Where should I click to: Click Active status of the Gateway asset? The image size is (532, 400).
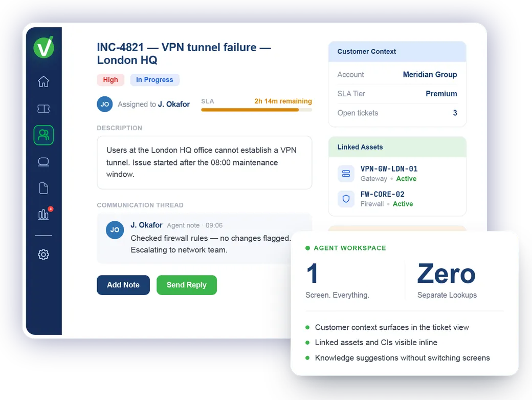[x=406, y=179]
